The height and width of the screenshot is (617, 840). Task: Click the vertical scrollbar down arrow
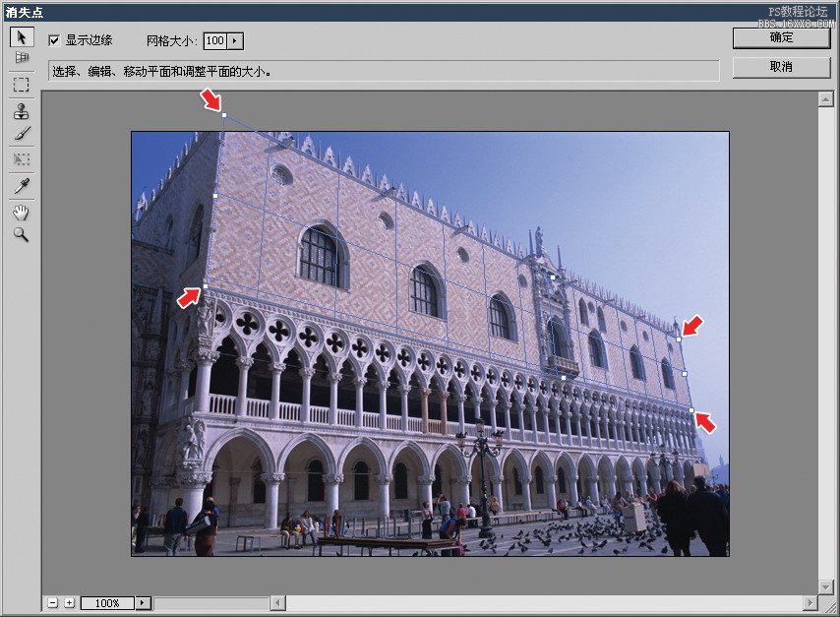pyautogui.click(x=825, y=586)
